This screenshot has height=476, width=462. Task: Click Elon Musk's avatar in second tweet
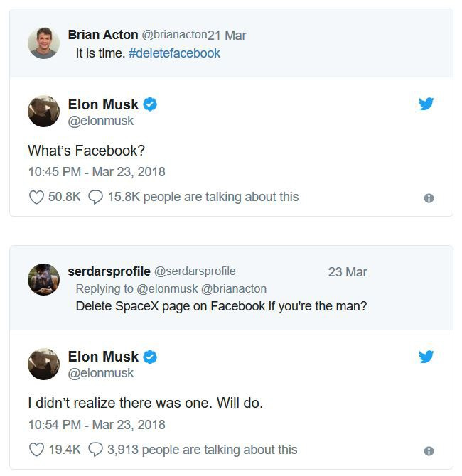tap(43, 364)
